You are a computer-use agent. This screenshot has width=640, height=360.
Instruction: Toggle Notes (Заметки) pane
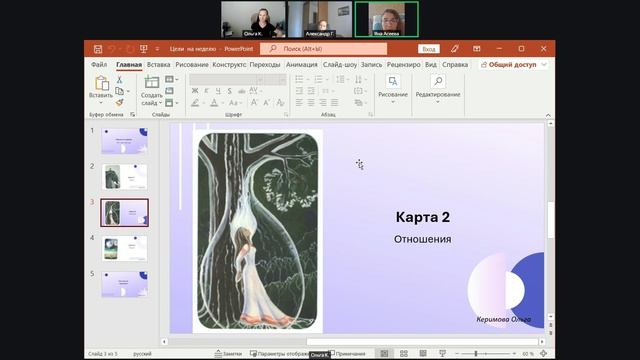click(x=228, y=354)
